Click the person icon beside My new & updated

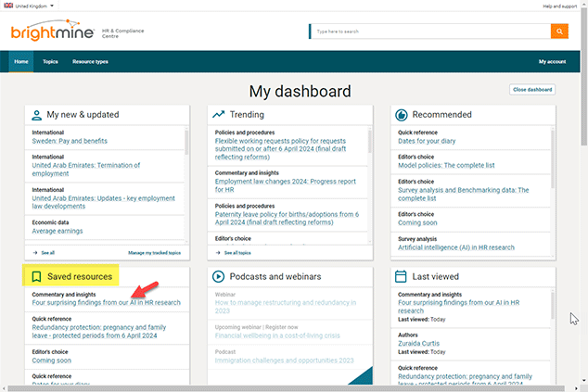37,115
